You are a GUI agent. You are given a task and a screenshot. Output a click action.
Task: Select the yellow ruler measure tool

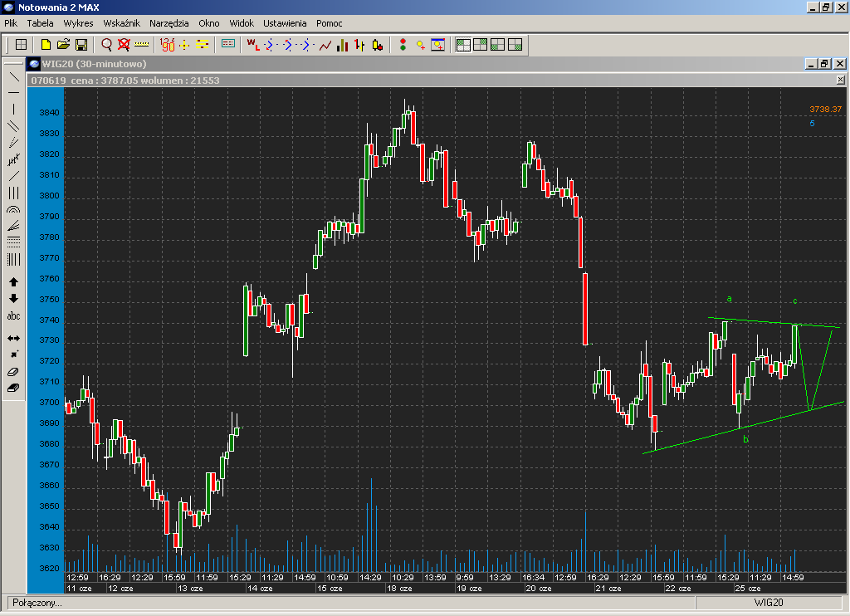point(142,44)
